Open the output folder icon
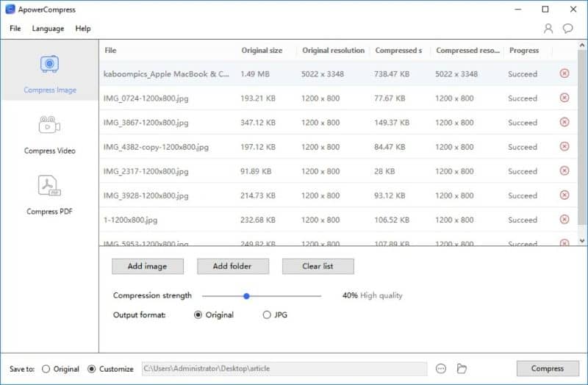 [x=462, y=369]
